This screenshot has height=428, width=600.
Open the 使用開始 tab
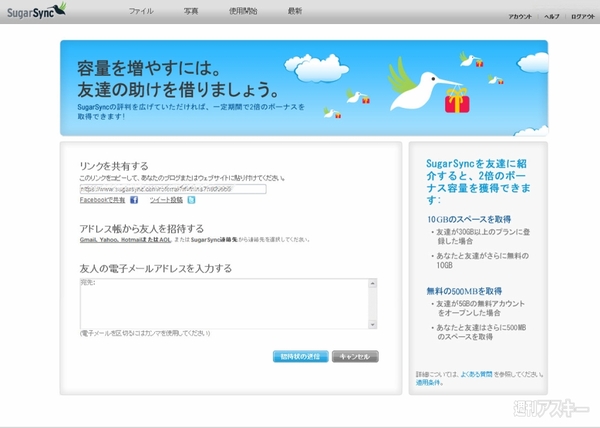tap(243, 11)
